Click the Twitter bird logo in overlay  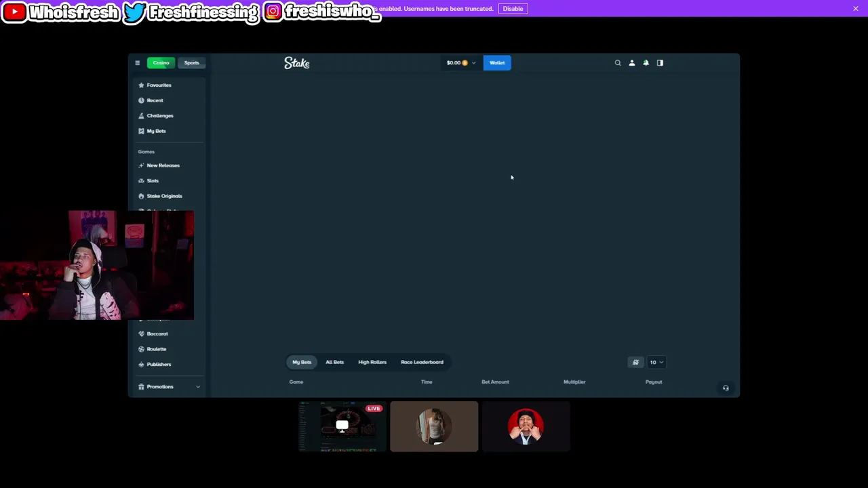coord(134,12)
